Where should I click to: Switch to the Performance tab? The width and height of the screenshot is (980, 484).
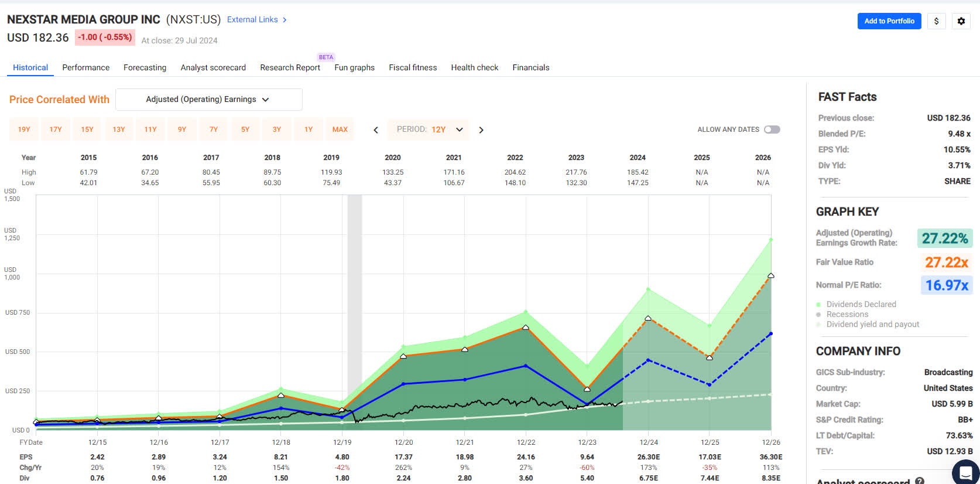pos(86,67)
